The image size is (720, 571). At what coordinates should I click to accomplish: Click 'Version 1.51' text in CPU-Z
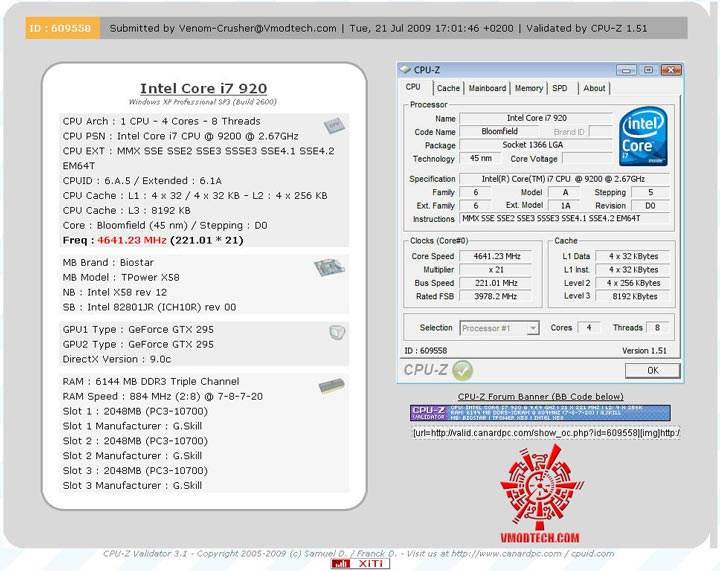pos(644,351)
